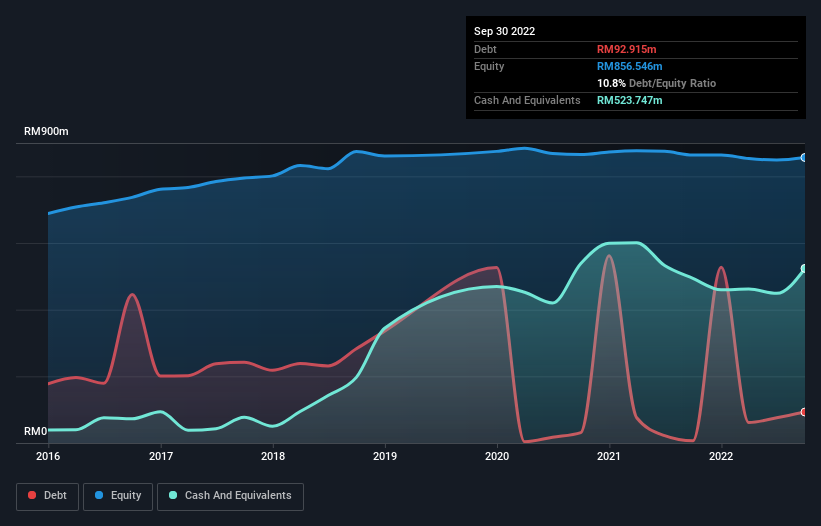Click the 2022 x-axis label
This screenshot has width=821, height=526.
(721, 456)
